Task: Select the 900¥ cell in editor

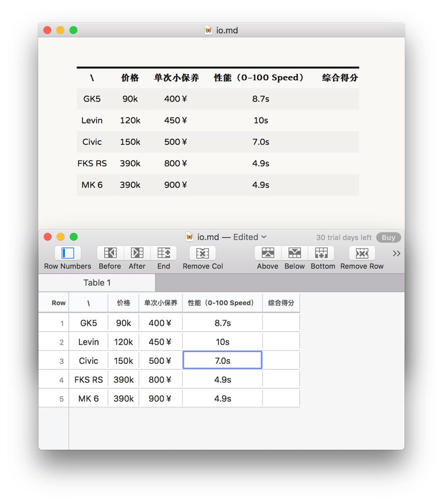Action: [160, 398]
